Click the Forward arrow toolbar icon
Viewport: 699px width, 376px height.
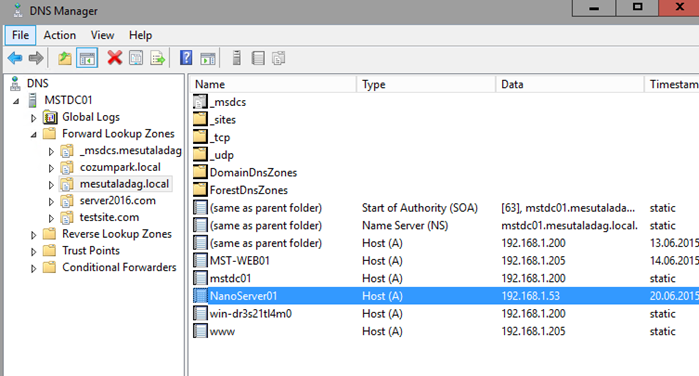pyautogui.click(x=36, y=58)
